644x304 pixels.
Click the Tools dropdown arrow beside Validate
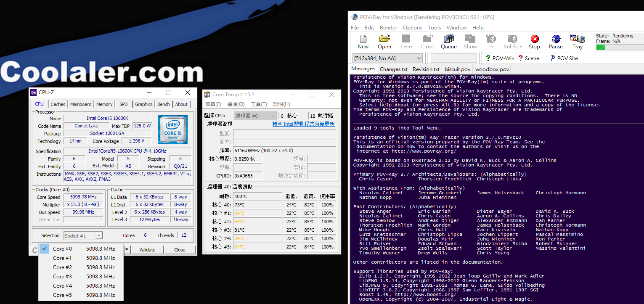click(127, 250)
